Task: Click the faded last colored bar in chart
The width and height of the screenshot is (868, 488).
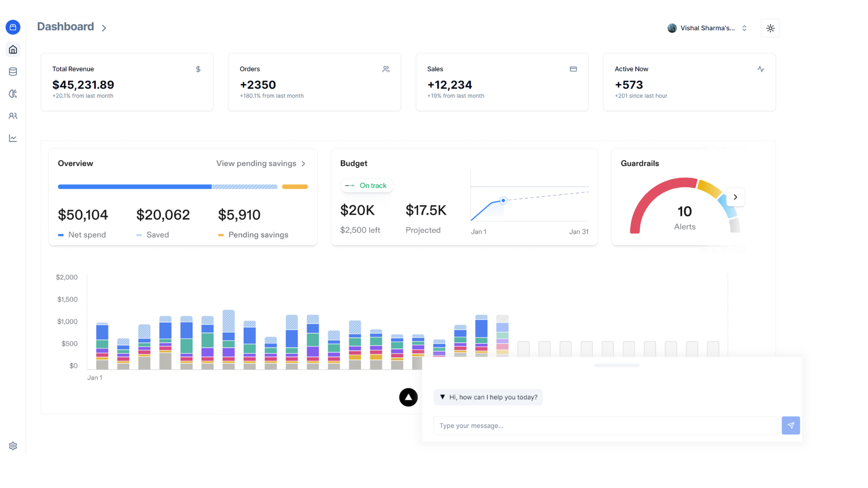Action: [x=503, y=336]
